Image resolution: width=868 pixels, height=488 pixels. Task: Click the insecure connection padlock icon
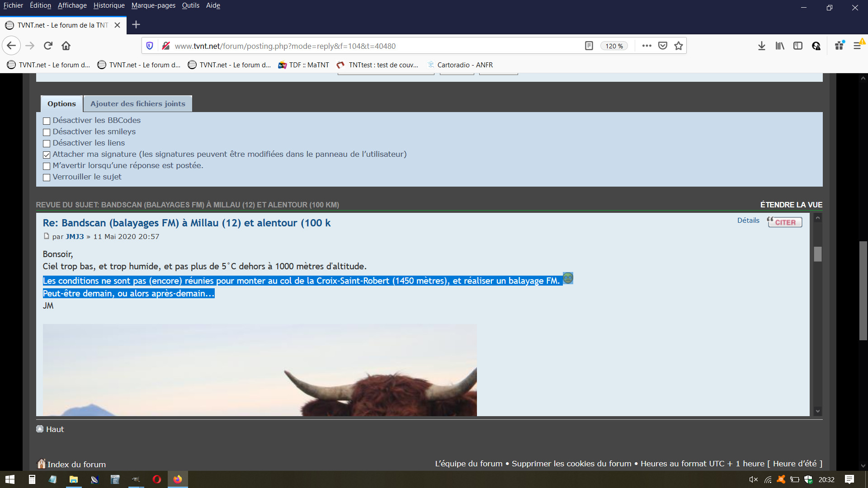[x=166, y=46]
